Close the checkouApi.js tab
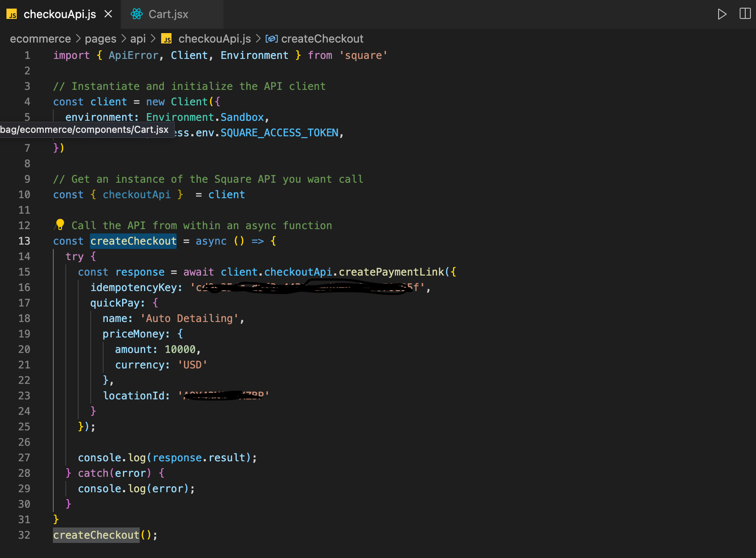 108,14
